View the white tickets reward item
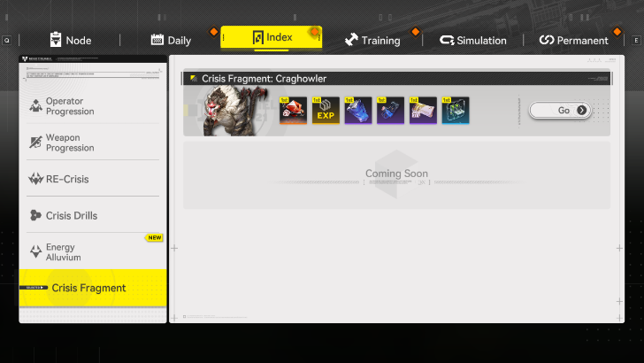This screenshot has height=363, width=644. point(423,110)
